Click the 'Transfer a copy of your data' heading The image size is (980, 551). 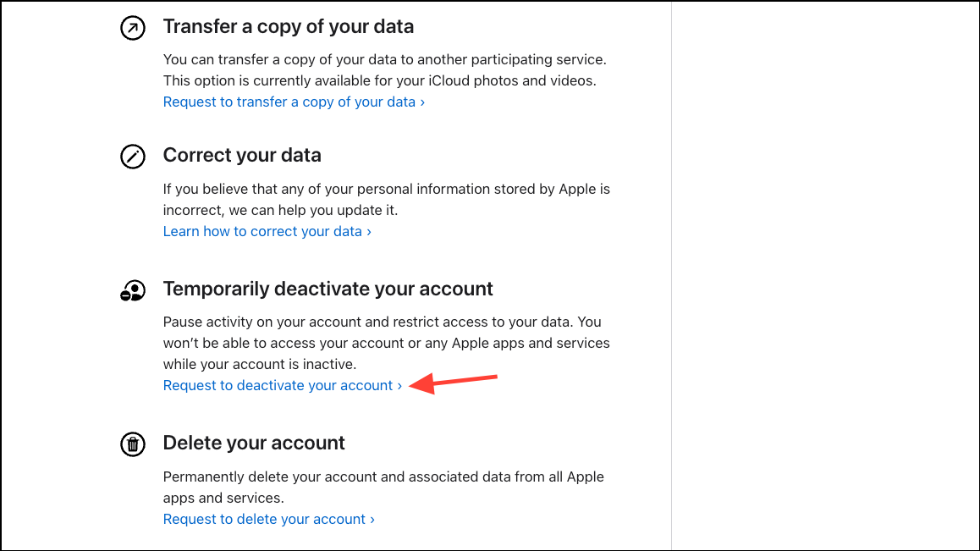point(288,27)
